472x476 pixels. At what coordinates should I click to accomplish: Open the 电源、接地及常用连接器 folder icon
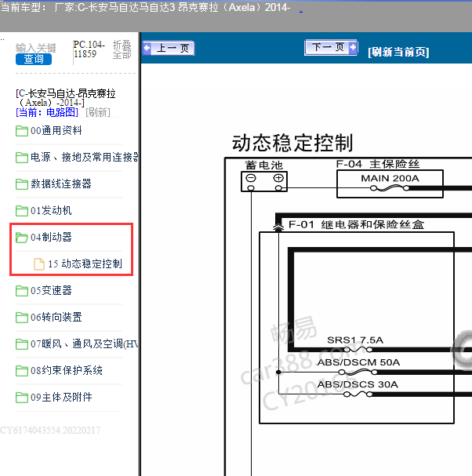point(22,158)
